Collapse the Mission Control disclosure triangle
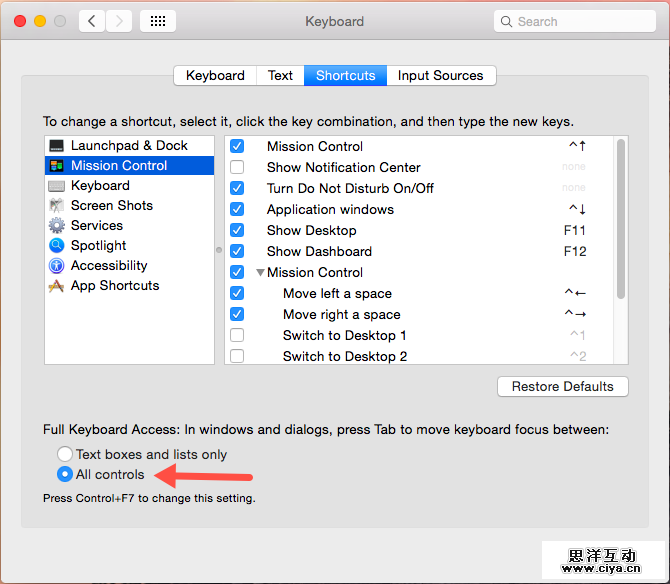The width and height of the screenshot is (670, 584). 260,272
